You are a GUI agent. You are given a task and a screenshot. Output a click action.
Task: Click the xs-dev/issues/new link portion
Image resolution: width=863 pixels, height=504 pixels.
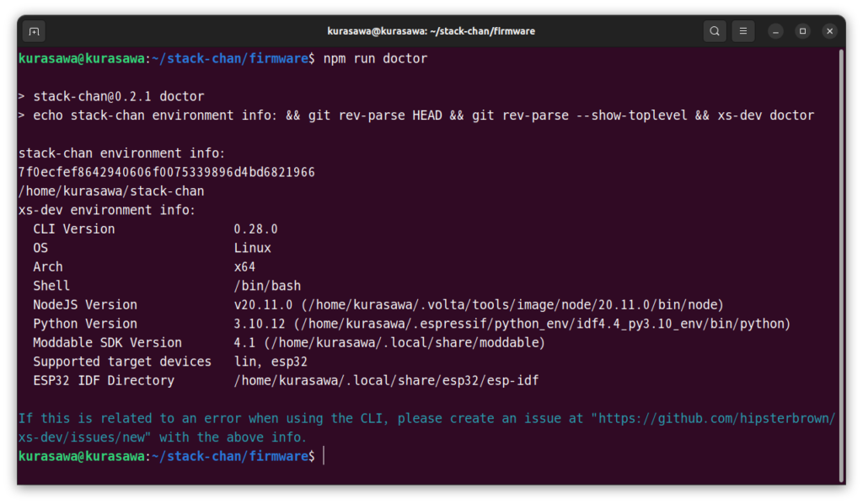(84, 437)
